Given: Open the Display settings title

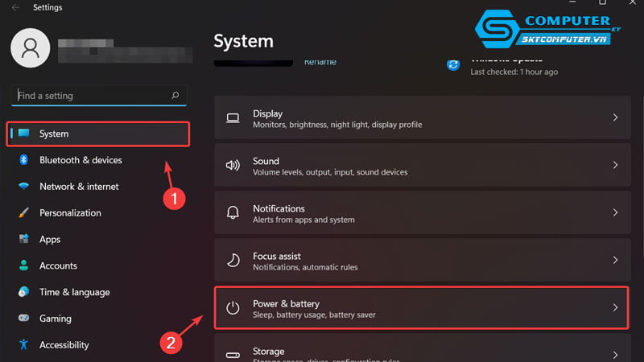Looking at the screenshot, I should (268, 113).
